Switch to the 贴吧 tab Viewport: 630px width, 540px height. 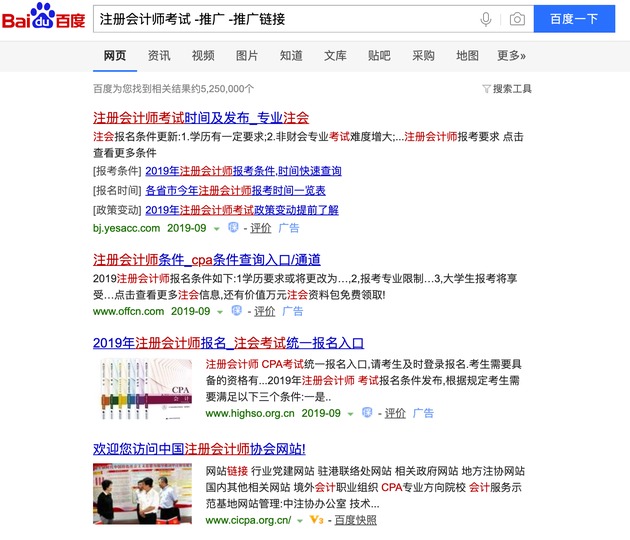click(x=379, y=55)
